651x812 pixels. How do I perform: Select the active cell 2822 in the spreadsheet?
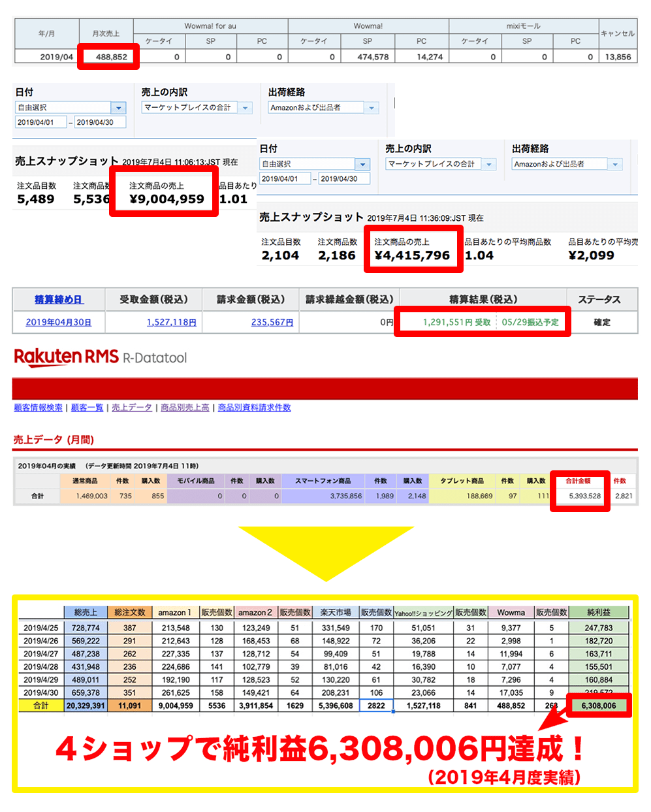click(x=376, y=706)
